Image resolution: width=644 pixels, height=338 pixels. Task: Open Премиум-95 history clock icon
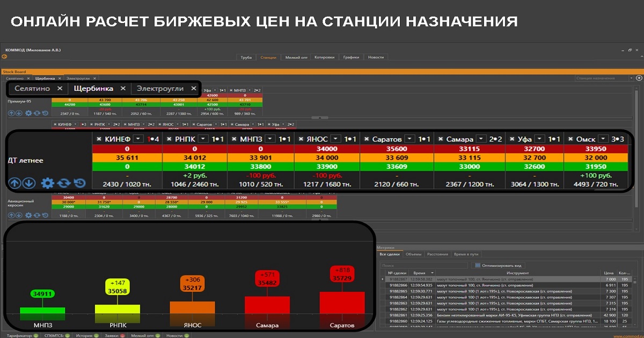click(45, 113)
